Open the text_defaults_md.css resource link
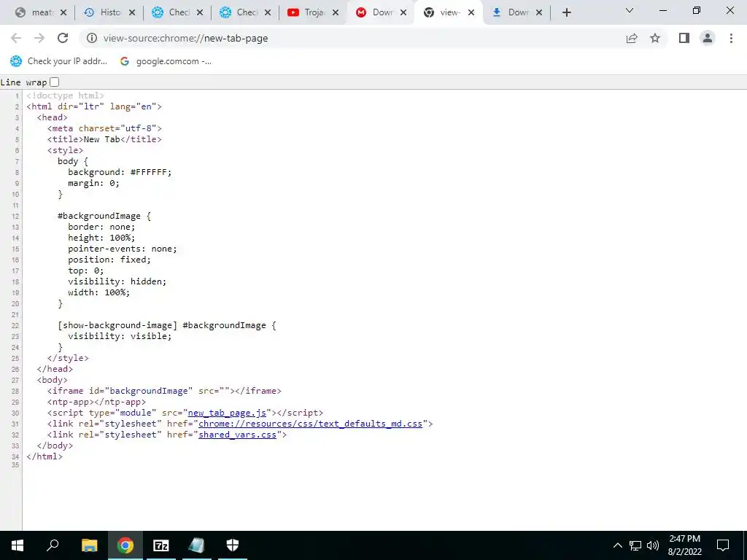The image size is (747, 560). (x=310, y=424)
